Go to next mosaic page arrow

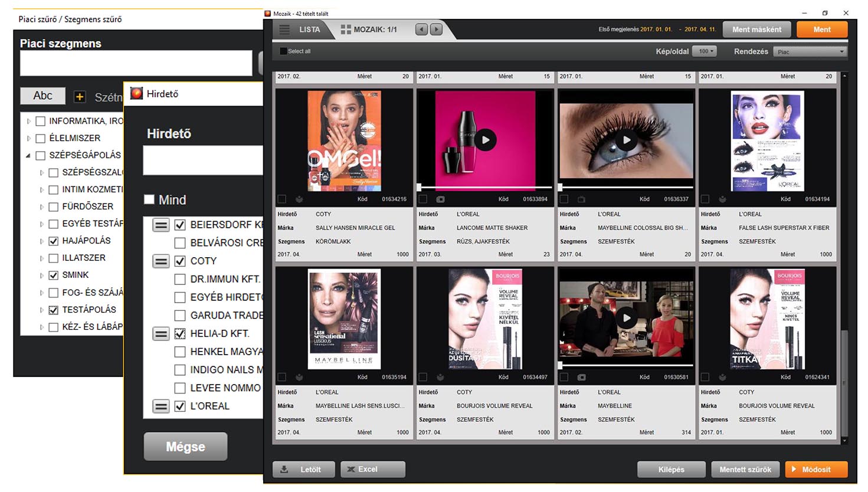[436, 29]
